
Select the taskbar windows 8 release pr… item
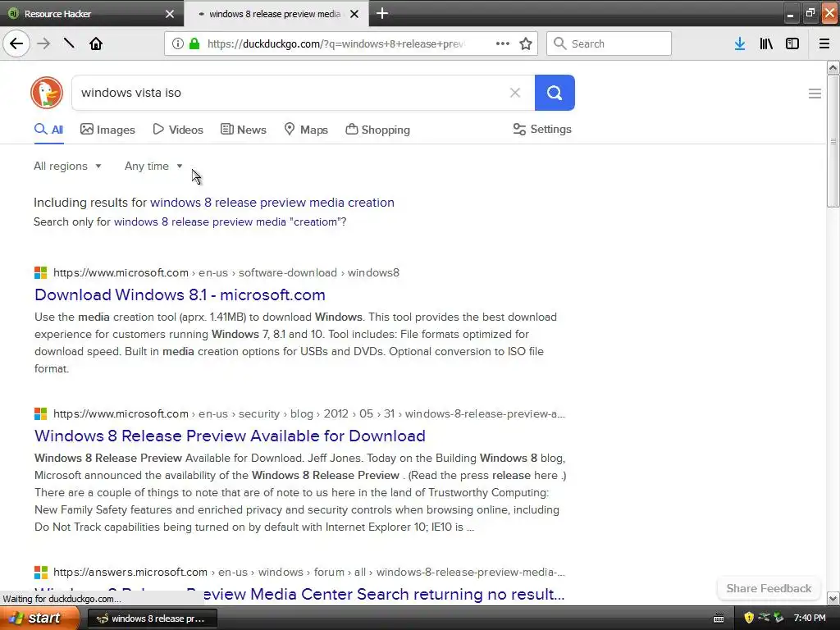pos(152,619)
